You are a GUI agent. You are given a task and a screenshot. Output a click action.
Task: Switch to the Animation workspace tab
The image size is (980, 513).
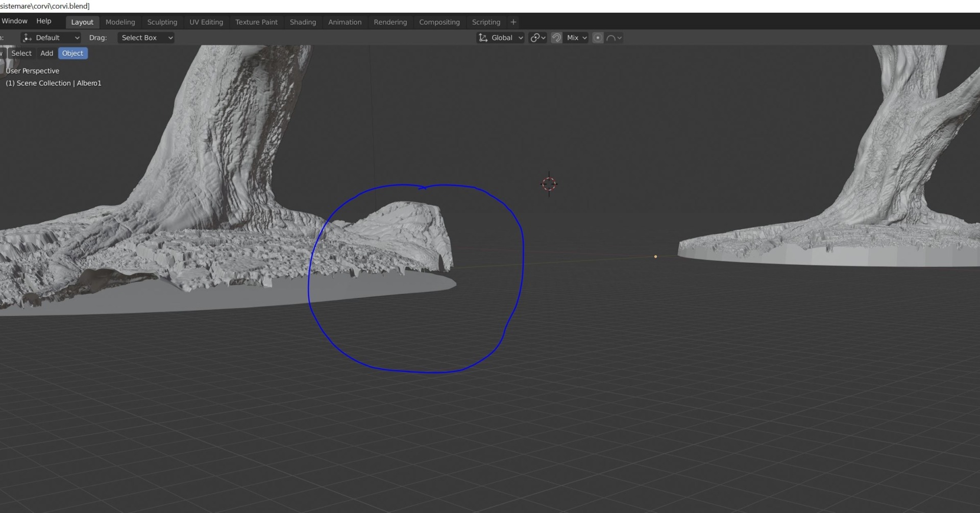click(345, 22)
